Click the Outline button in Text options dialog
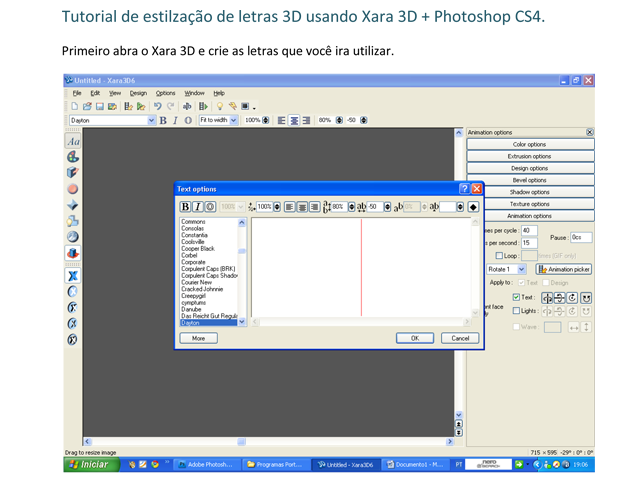Screen dimensions: 640x480 click(x=210, y=207)
